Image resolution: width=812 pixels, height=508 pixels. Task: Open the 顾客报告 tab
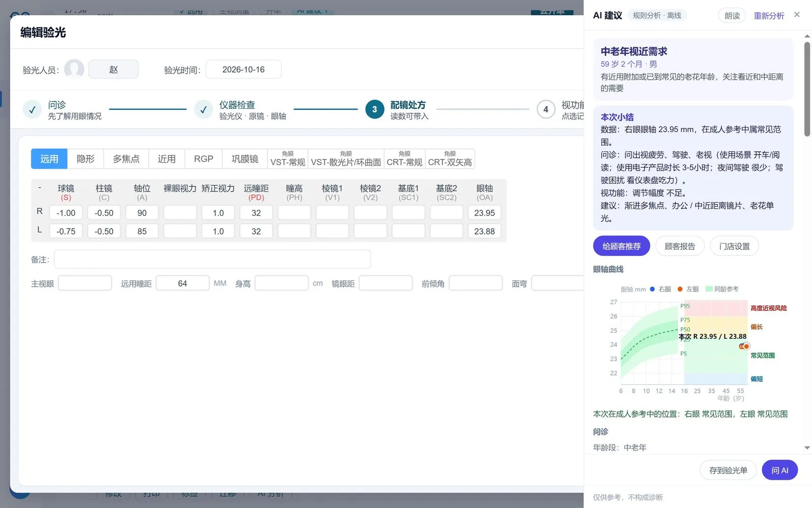680,246
